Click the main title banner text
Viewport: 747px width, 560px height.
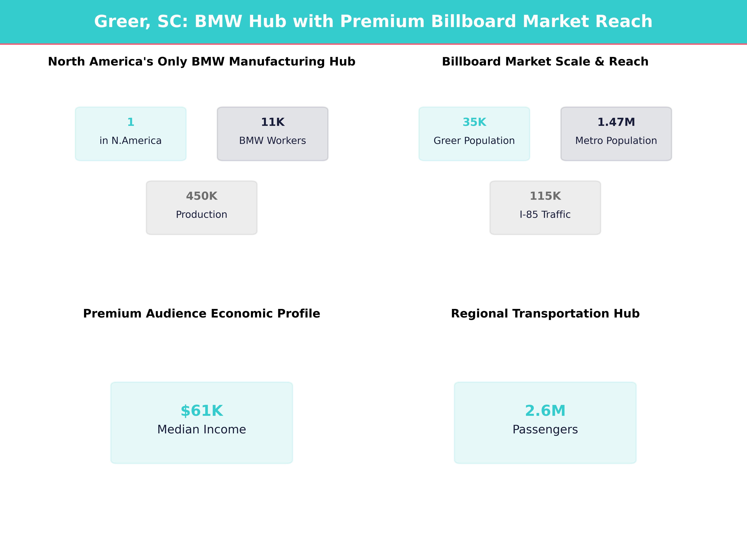(373, 21)
